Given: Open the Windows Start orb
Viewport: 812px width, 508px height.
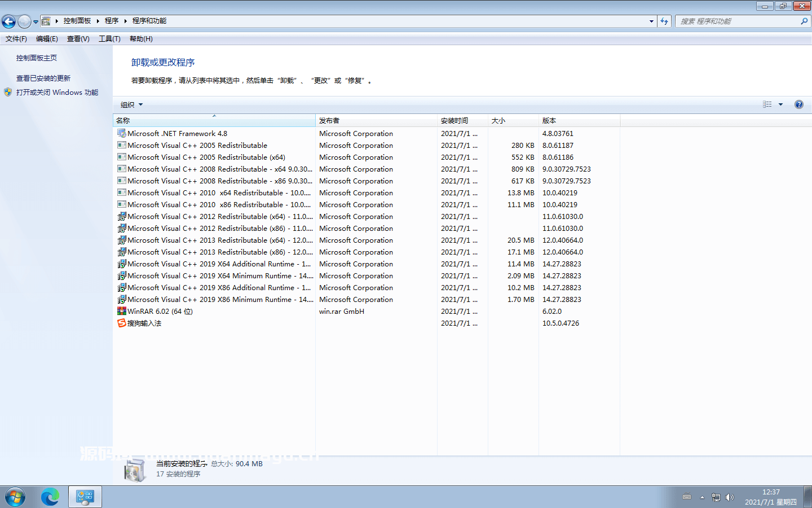Looking at the screenshot, I should pyautogui.click(x=14, y=497).
